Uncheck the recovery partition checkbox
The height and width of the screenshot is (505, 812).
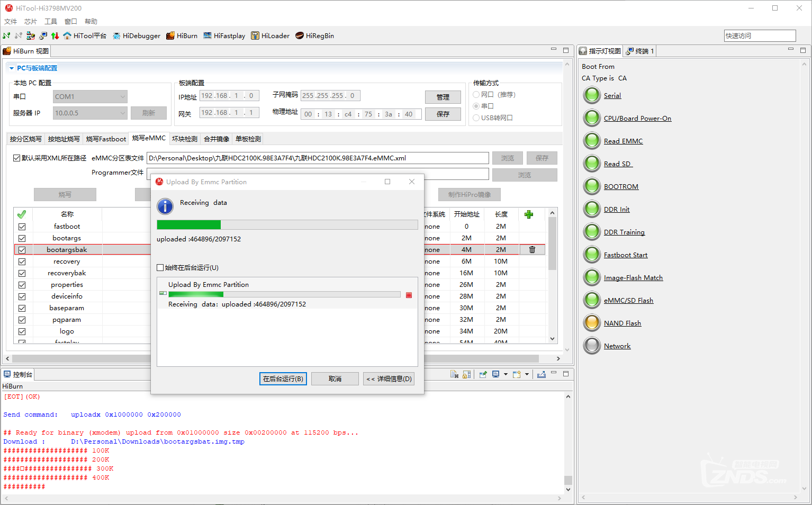[22, 261]
